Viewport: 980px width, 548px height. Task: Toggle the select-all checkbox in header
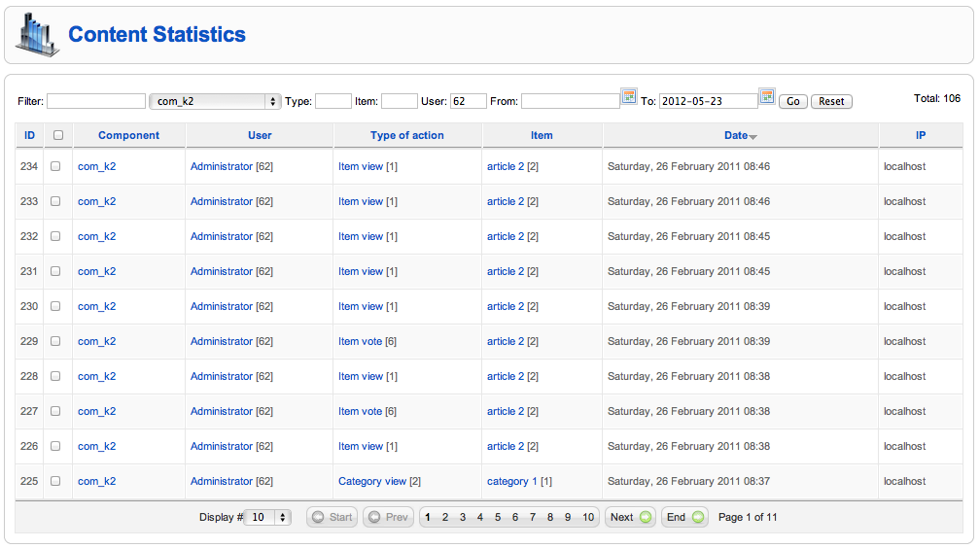(x=58, y=135)
